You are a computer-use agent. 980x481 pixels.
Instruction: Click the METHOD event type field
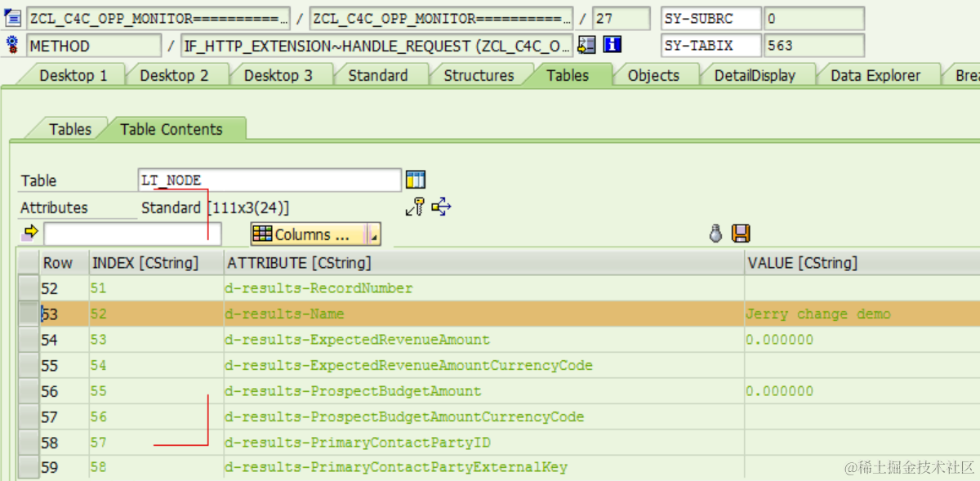pos(94,45)
